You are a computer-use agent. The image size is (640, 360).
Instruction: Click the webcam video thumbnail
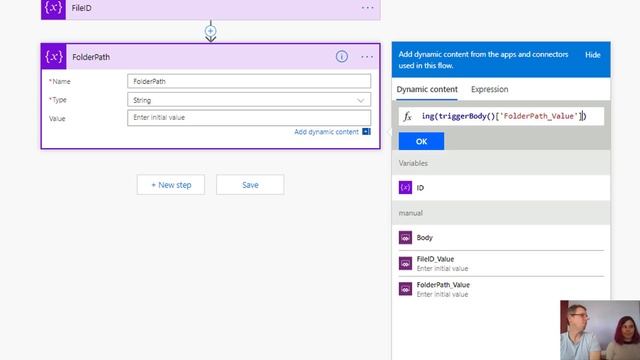600,330
